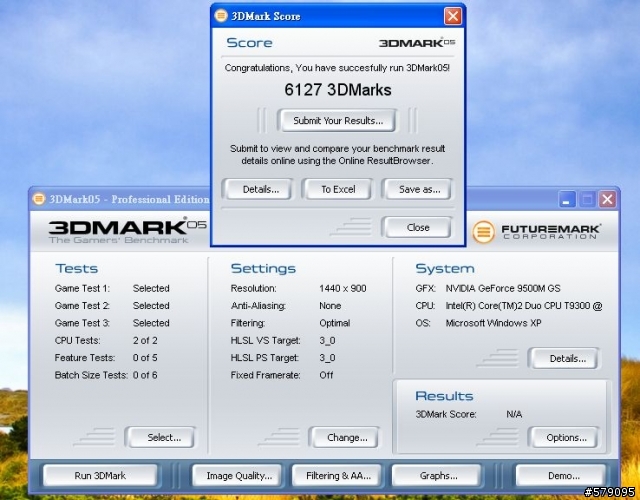640x500 pixels.
Task: Click the 3DMark05 logo in Score dialog
Action: [x=417, y=43]
